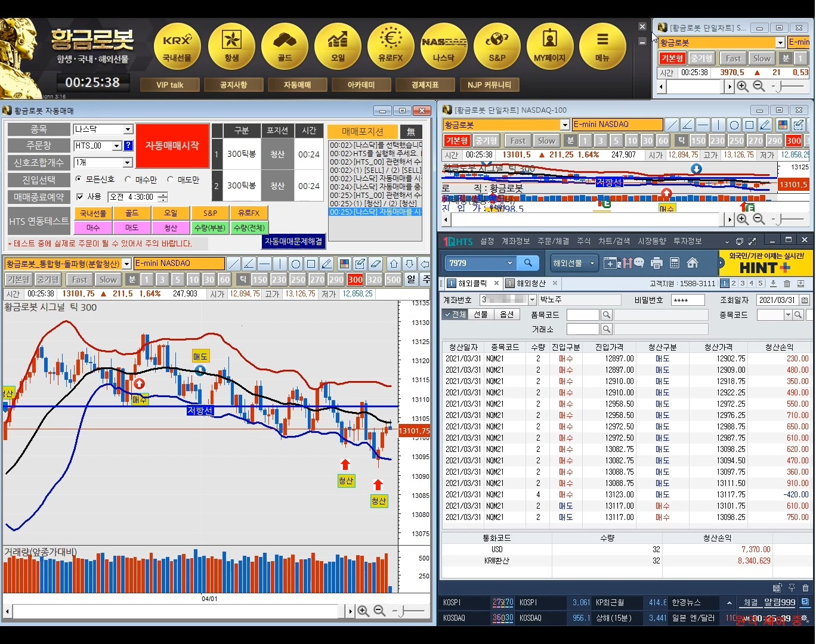Toggle 중기형 mode in bottom-left chart
Image resolution: width=816 pixels, height=644 pixels.
coord(48,279)
